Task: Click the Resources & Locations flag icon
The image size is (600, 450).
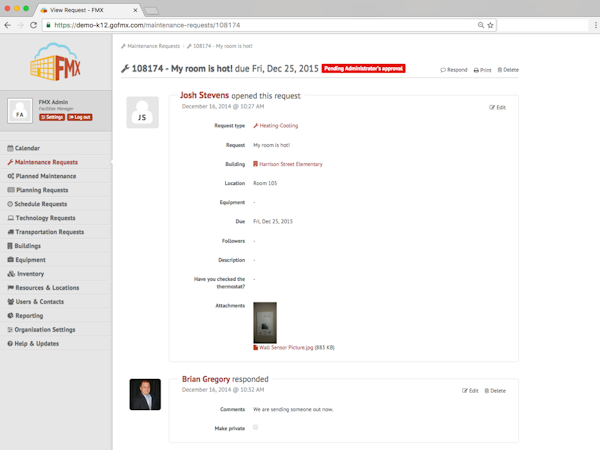Action: tap(11, 288)
